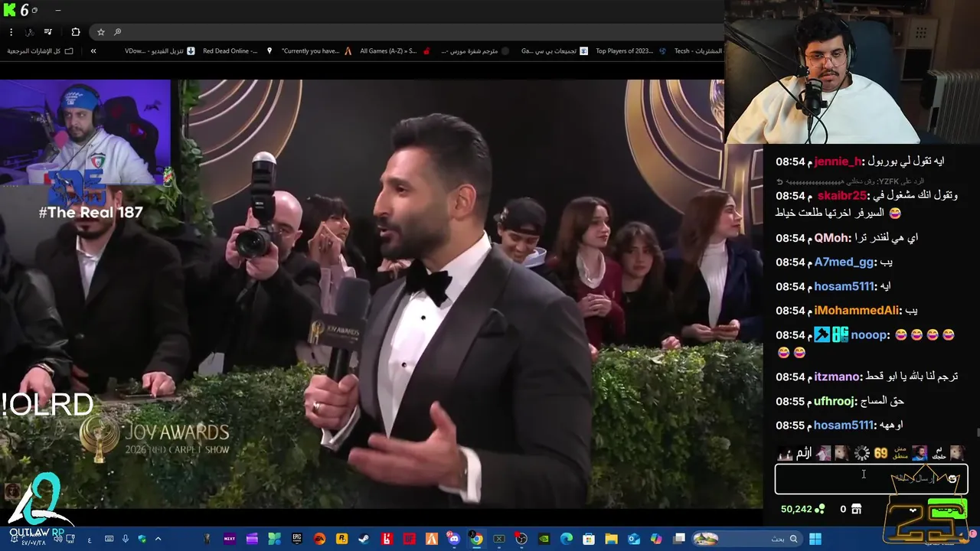Launch Microsoft Copilot from taskbar
This screenshot has height=551, width=980.
pos(656,539)
